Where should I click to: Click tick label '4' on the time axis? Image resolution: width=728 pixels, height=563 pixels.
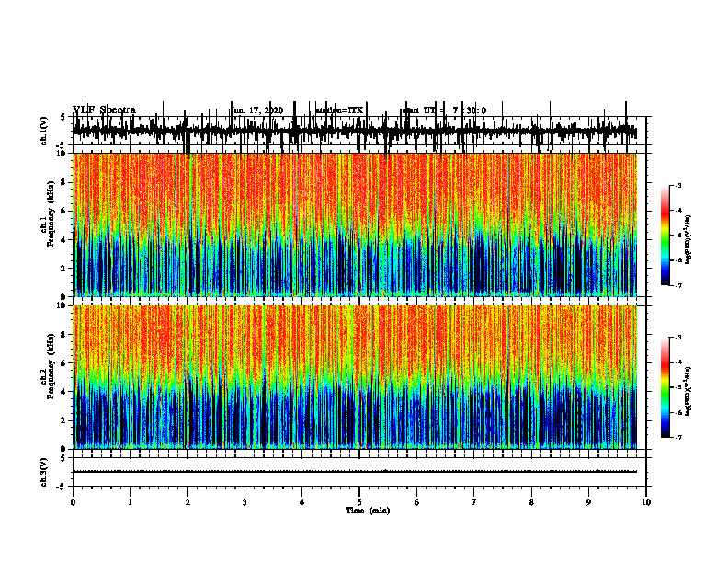[302, 502]
